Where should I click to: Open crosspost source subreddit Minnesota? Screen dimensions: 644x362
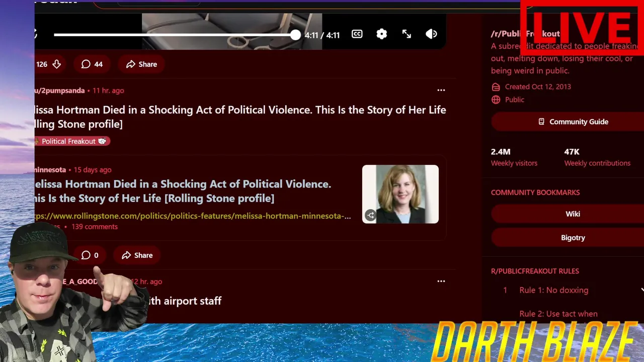50,170
